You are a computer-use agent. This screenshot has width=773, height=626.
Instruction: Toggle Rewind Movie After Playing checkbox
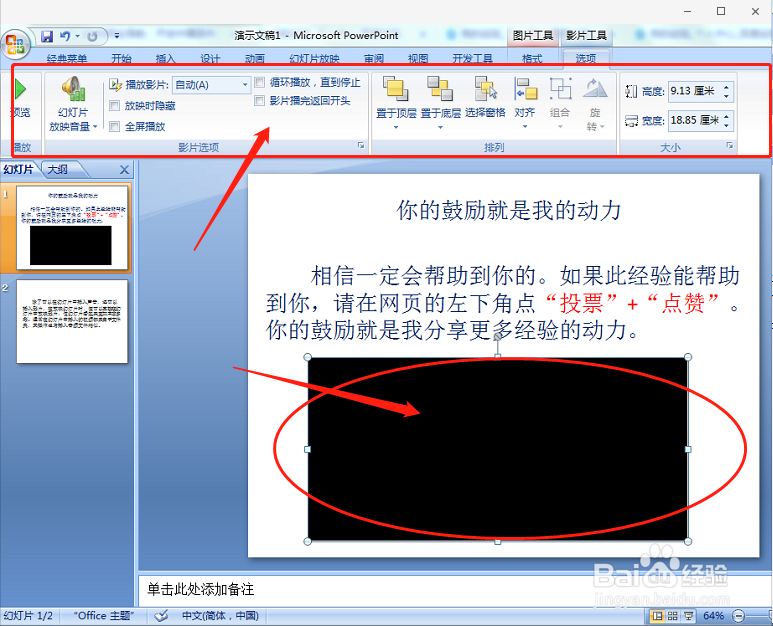(259, 101)
